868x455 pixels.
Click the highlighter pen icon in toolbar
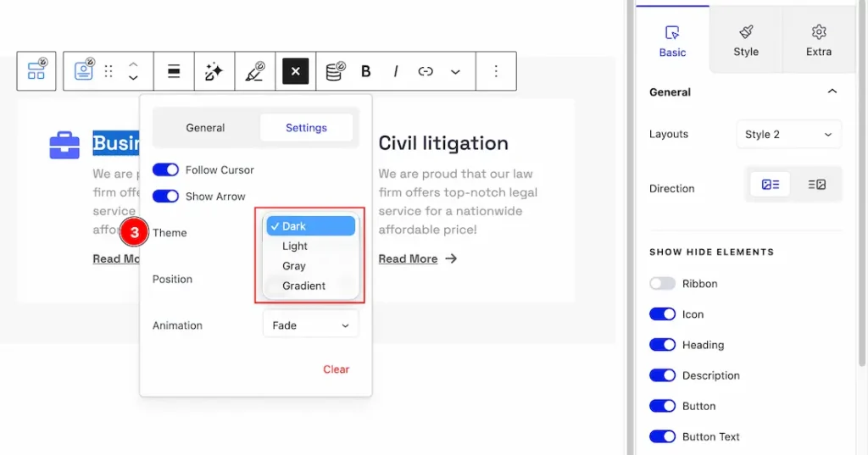click(254, 71)
